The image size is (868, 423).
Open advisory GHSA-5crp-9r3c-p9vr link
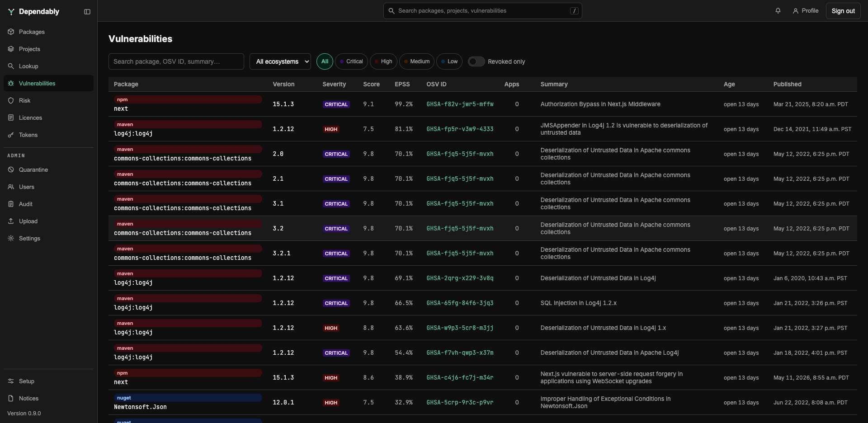pyautogui.click(x=460, y=403)
